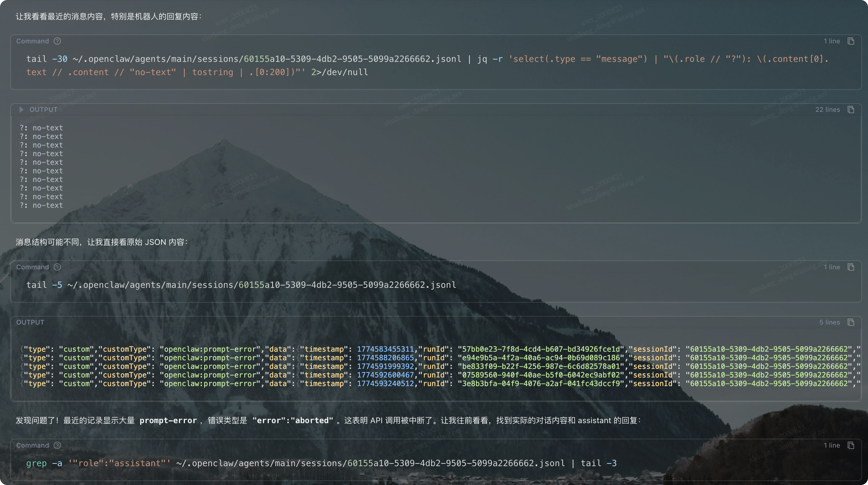Click the '22 lines' count label
This screenshot has width=868, height=485.
[x=827, y=110]
